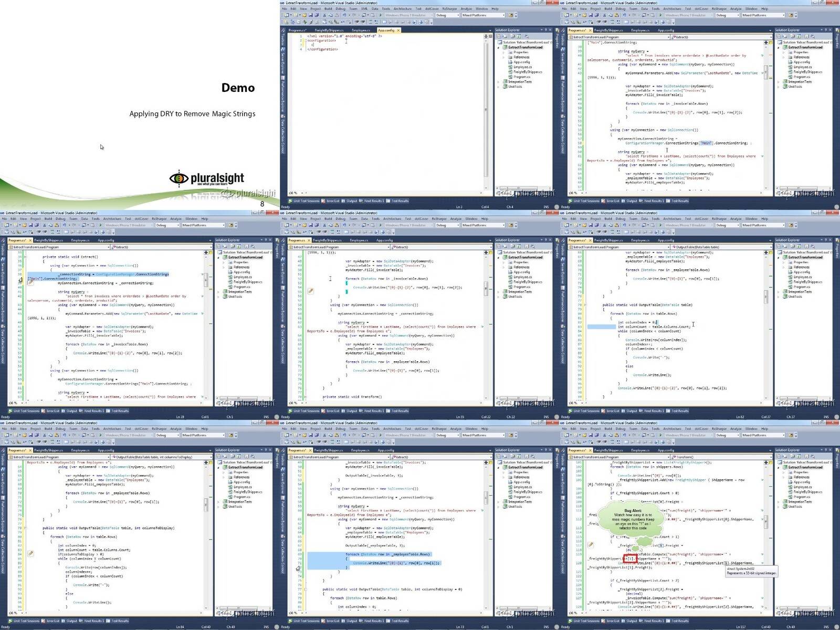This screenshot has height=630, width=840.
Task: Click Unit Test Sessions icon in Bug Alert frame
Action: (571, 621)
